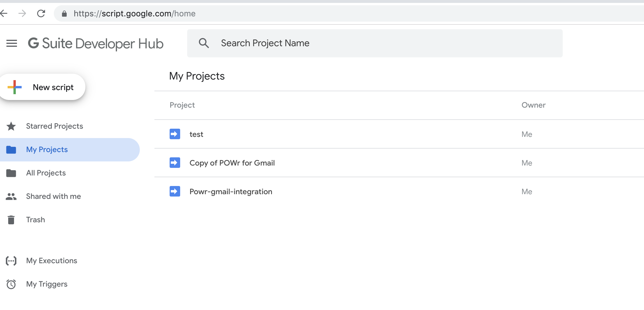Click script icon beside Copy of POWr
644x310 pixels.
[x=175, y=163]
